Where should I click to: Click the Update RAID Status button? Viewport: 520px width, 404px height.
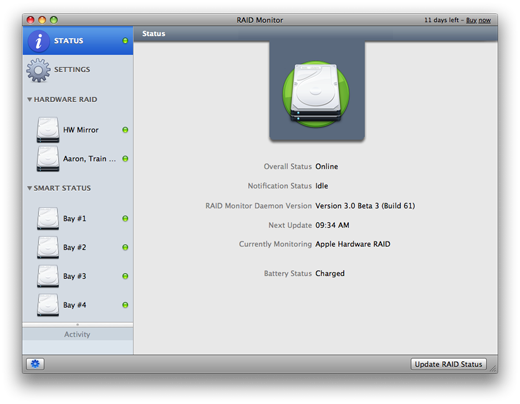click(x=448, y=364)
